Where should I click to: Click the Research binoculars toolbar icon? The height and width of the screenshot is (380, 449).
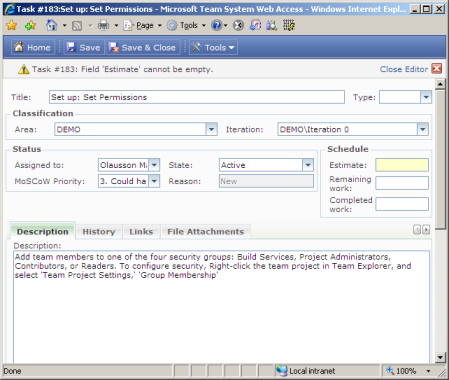click(x=272, y=25)
